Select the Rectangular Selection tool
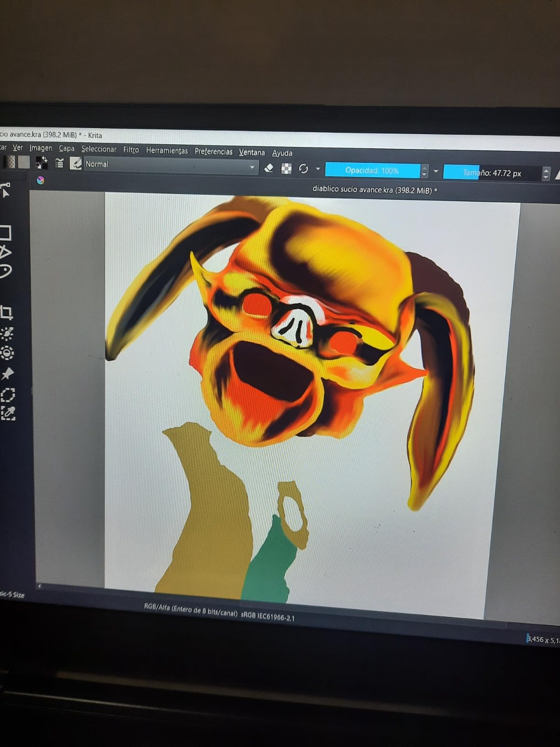This screenshot has height=747, width=560. [8, 394]
